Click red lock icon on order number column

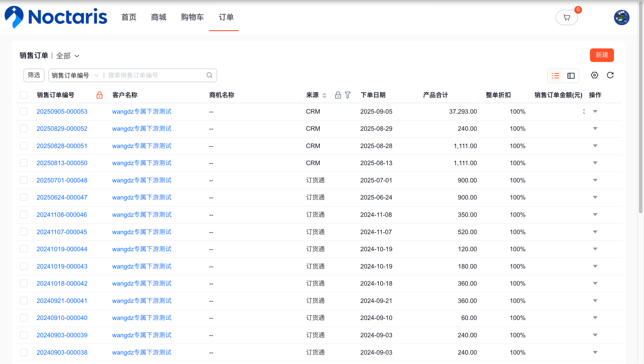tap(99, 95)
